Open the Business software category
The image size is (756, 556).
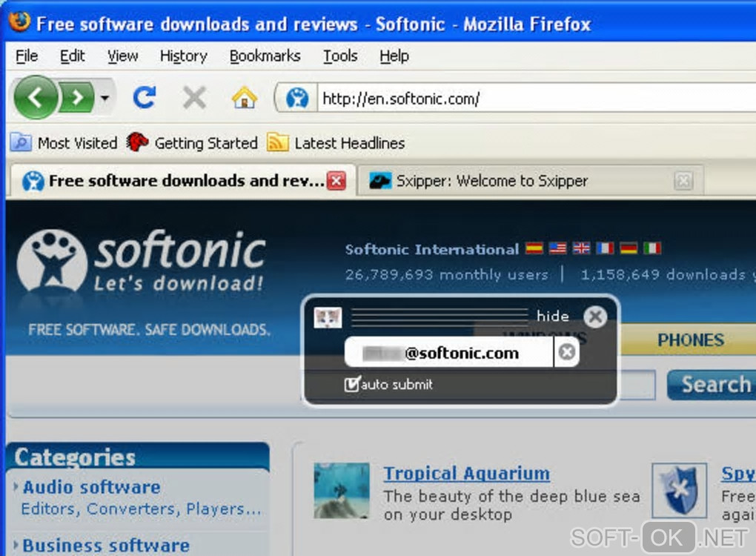coord(106,546)
